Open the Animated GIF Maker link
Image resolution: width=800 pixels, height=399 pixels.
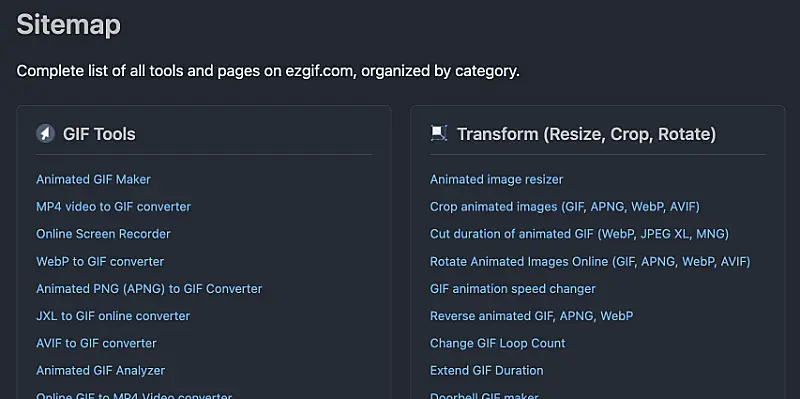(93, 180)
